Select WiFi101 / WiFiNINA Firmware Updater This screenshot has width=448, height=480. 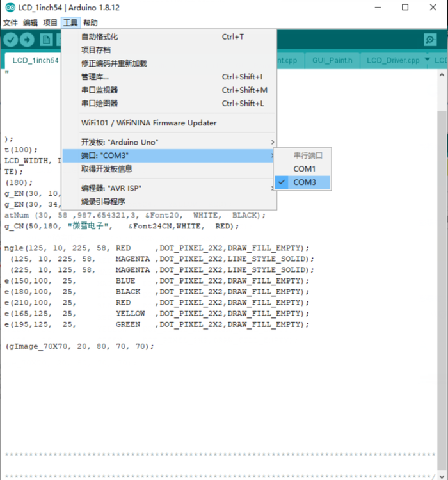click(170, 123)
